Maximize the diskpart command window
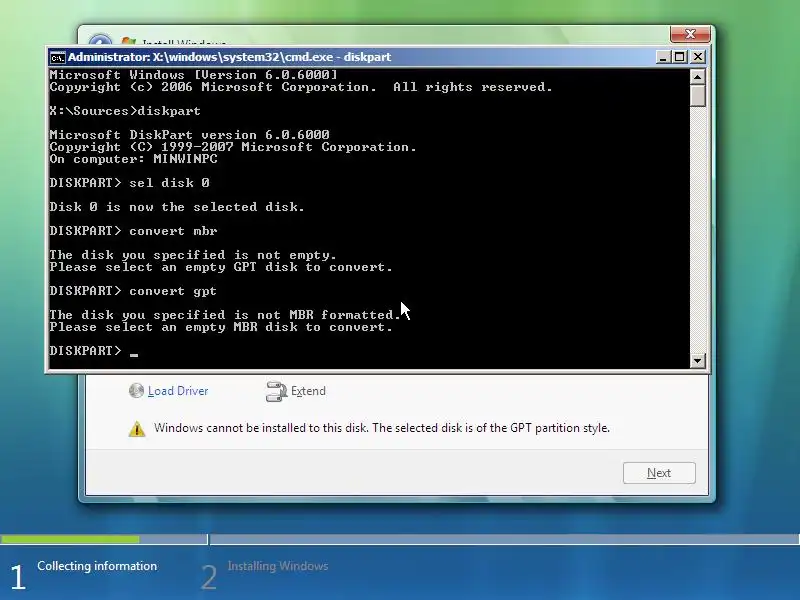Viewport: 800px width, 600px height. pos(680,57)
